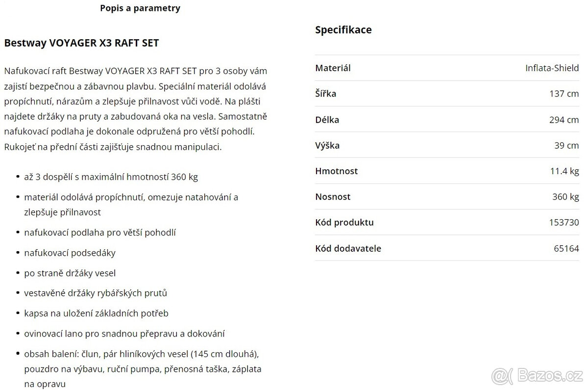
Task: Click the supplier code value 65164
Action: pos(566,248)
